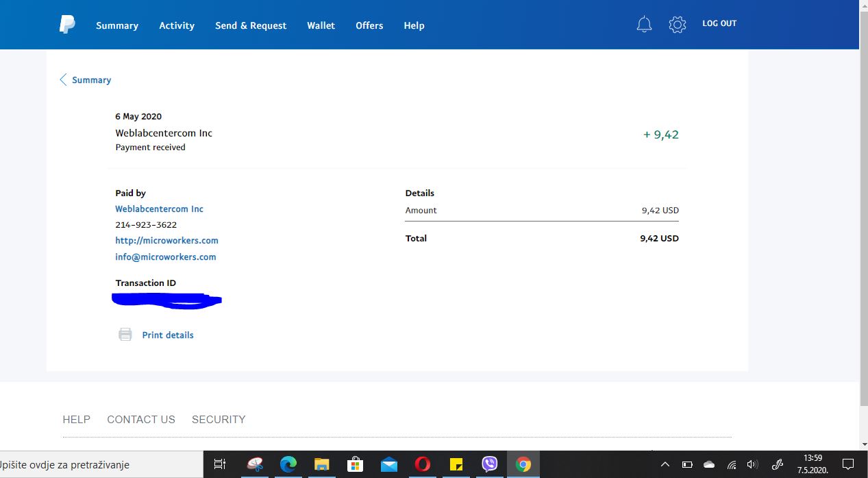Screen dimensions: 868x478
Task: Open footer CONTACT US link
Action: [141, 419]
